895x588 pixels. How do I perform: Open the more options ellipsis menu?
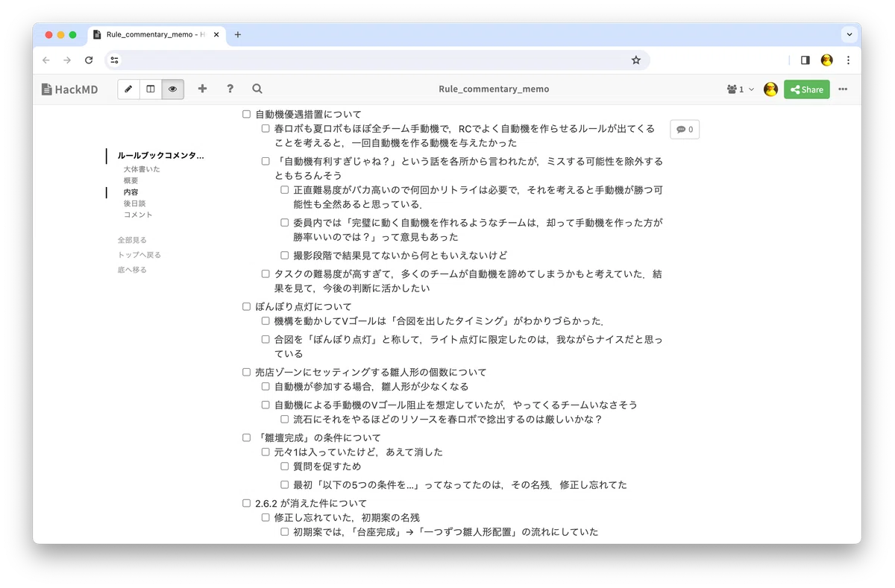click(x=843, y=89)
